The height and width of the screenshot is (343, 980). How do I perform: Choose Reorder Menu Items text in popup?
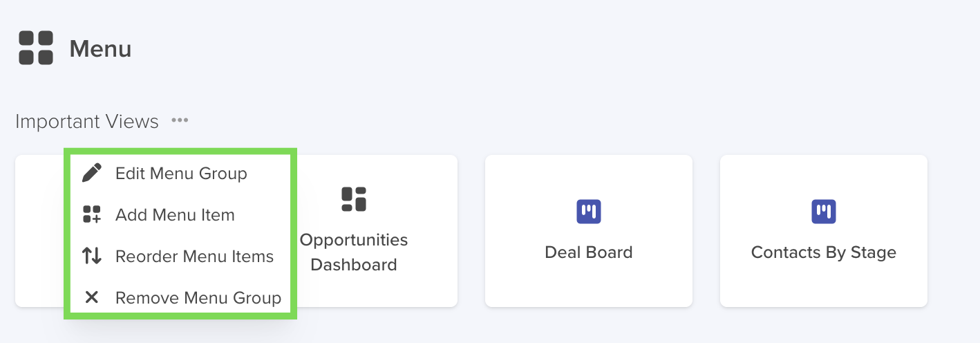(x=194, y=256)
